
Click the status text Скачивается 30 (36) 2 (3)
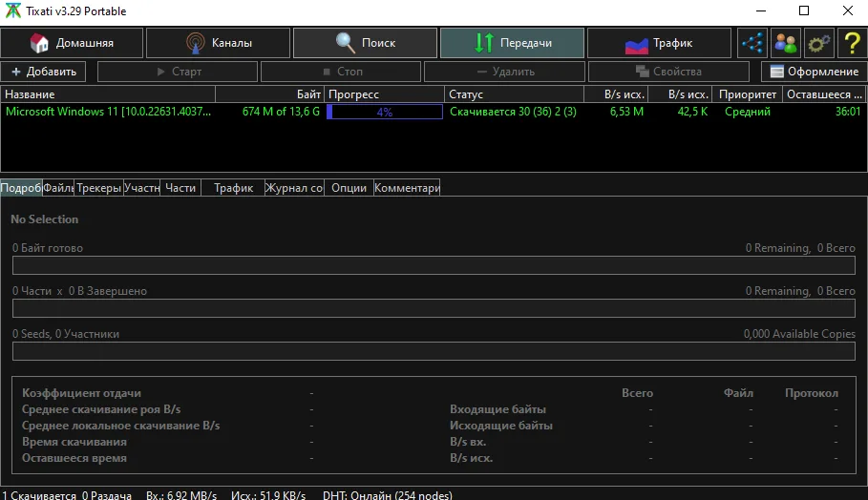click(513, 112)
